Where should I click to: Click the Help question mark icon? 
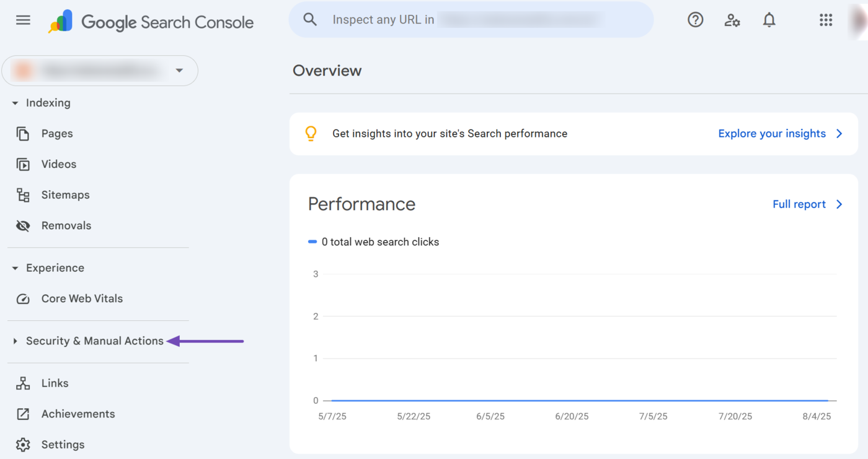click(x=695, y=20)
